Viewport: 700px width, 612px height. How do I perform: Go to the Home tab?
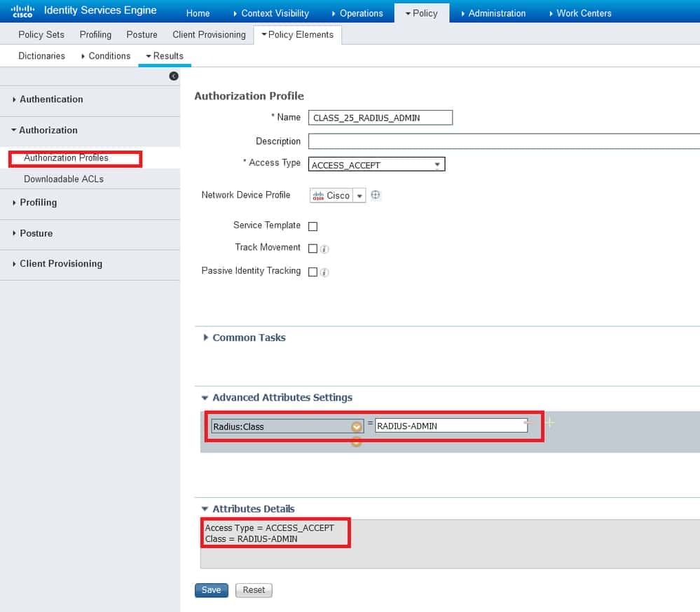point(198,13)
